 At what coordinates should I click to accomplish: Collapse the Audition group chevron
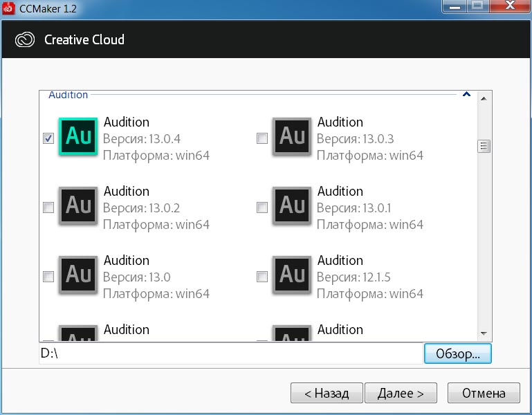click(466, 94)
